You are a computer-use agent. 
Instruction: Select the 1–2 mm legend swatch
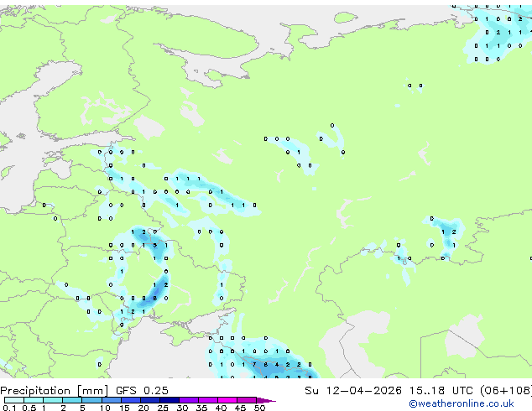click(x=53, y=400)
